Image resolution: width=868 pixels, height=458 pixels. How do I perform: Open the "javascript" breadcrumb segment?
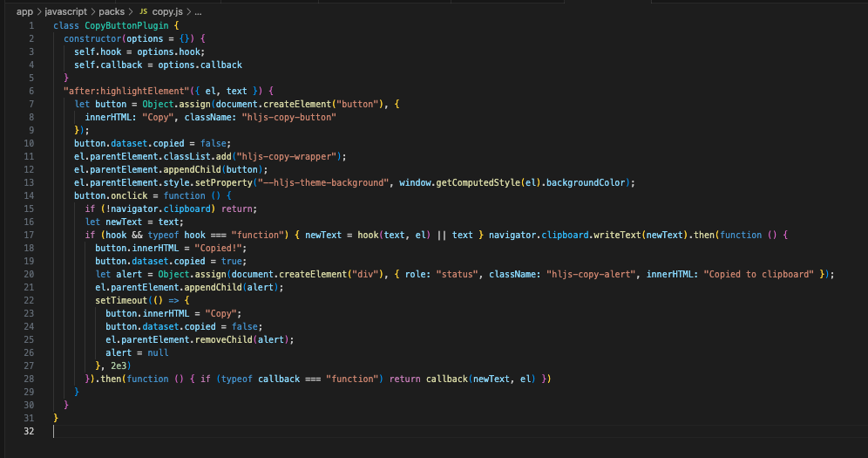[x=66, y=11]
